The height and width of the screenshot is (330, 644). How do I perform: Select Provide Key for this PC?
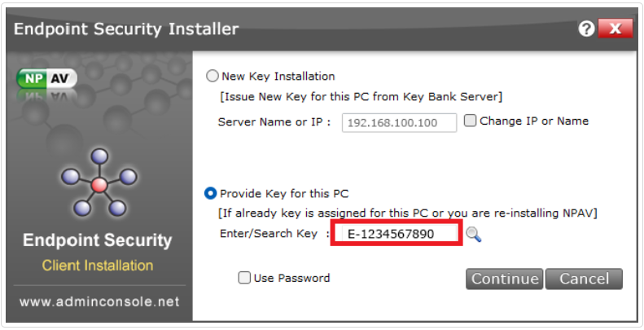(211, 194)
